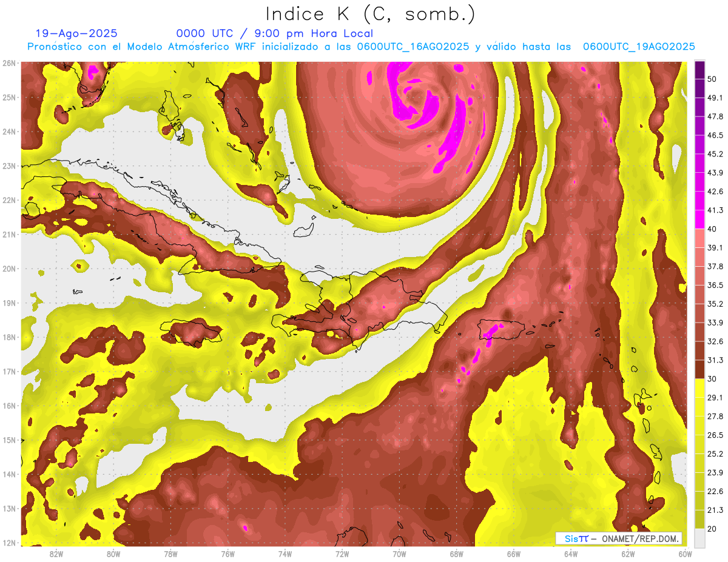Select the legend value "30"
The height and width of the screenshot is (562, 728).
(x=712, y=379)
